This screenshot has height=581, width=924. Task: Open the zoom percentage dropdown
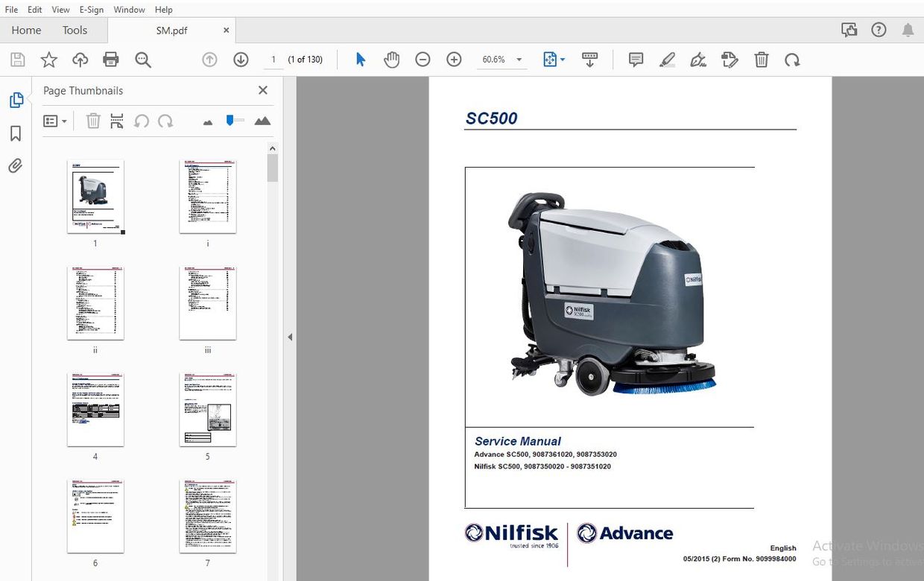[x=517, y=59]
